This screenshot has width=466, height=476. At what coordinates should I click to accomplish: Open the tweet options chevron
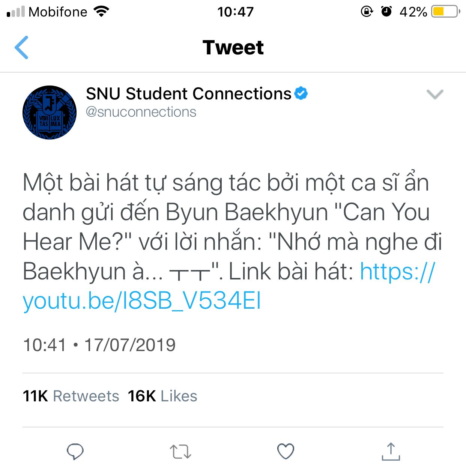[x=435, y=94]
